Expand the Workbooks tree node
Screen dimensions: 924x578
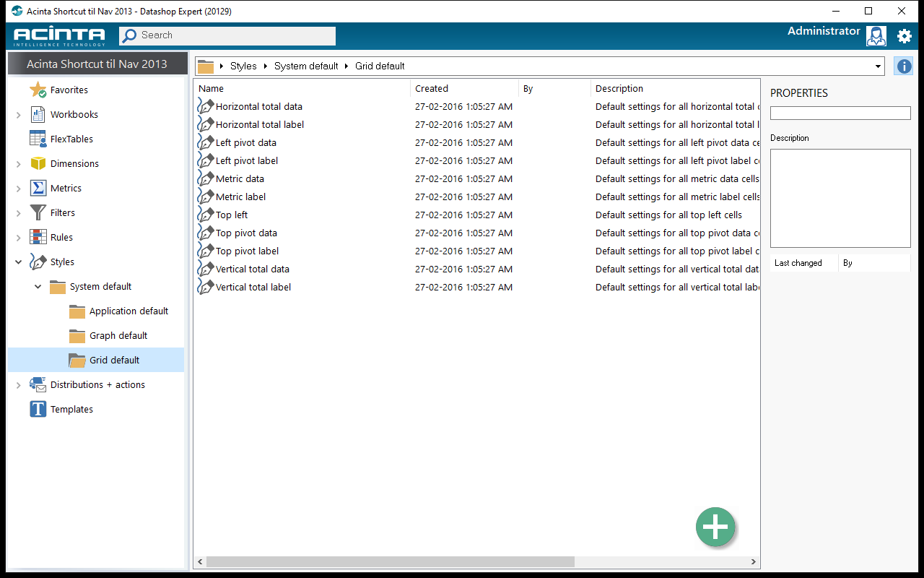click(18, 115)
